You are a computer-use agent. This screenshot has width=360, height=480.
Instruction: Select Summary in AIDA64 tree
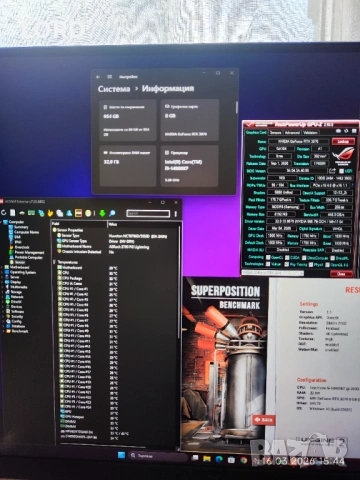[21, 227]
